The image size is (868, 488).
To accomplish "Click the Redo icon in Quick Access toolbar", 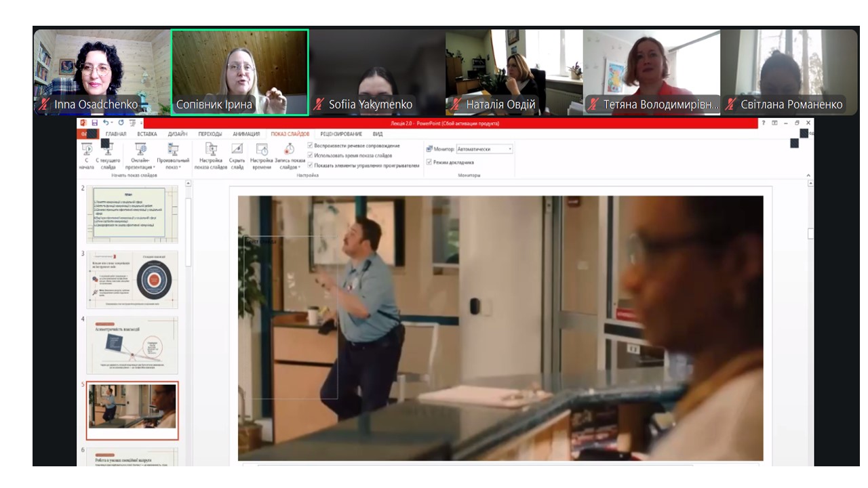I will click(x=121, y=123).
